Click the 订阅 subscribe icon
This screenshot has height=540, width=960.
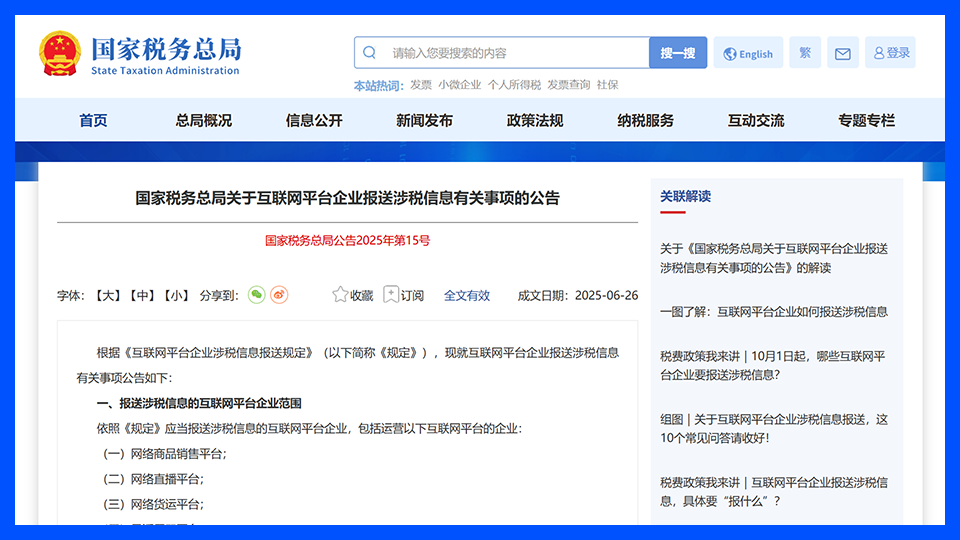(x=391, y=295)
